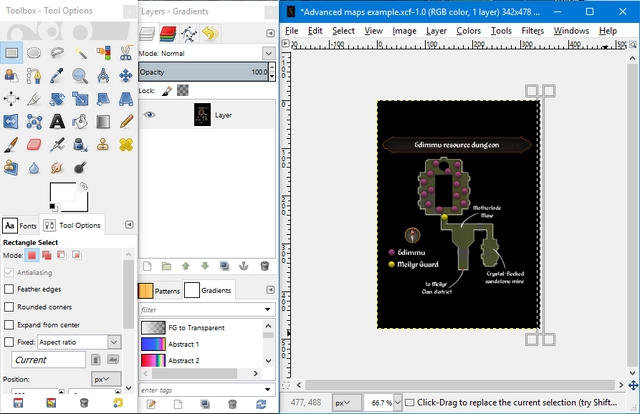
Task: Open the File menu
Action: (291, 31)
